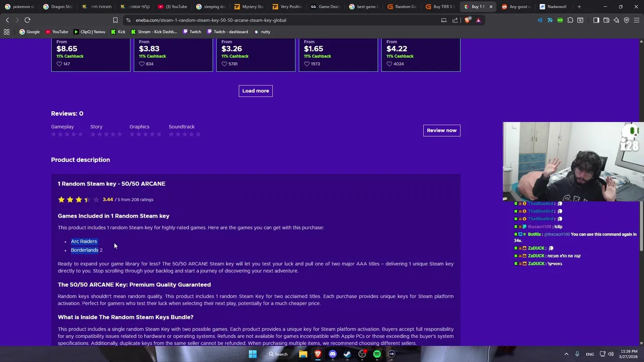This screenshot has width=644, height=362.
Task: Click the Graphics star rating row
Action: pos(145,134)
